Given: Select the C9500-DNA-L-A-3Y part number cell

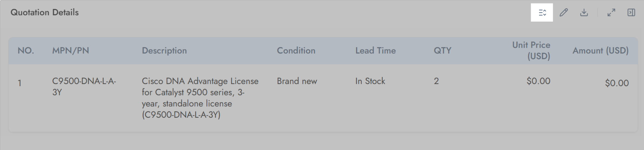Looking at the screenshot, I should 84,87.
